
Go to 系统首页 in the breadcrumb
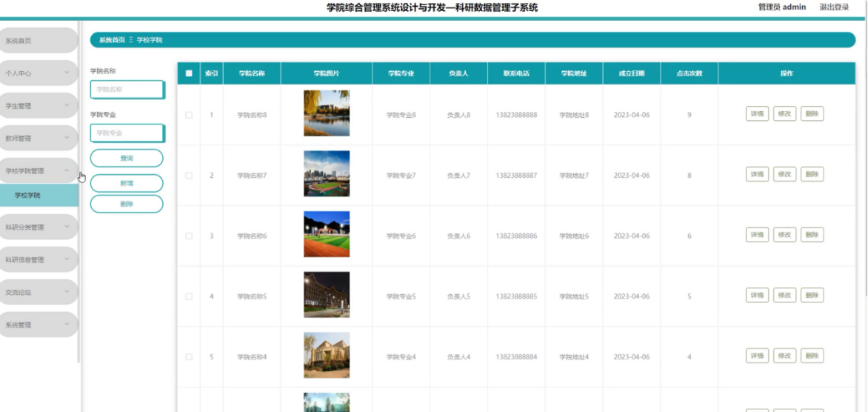click(112, 40)
